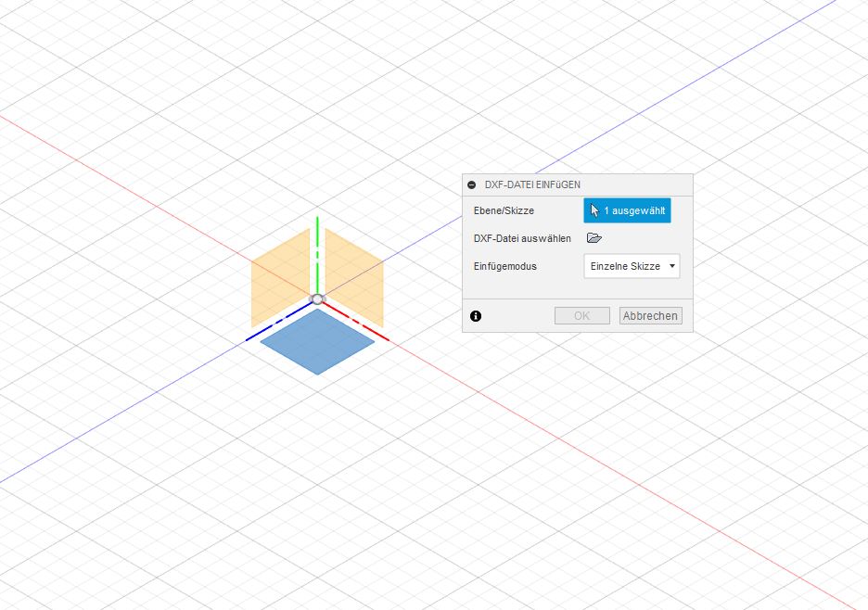The width and height of the screenshot is (868, 610).
Task: Collapse the DXF-Datei Einfügen dialog
Action: coord(472,184)
